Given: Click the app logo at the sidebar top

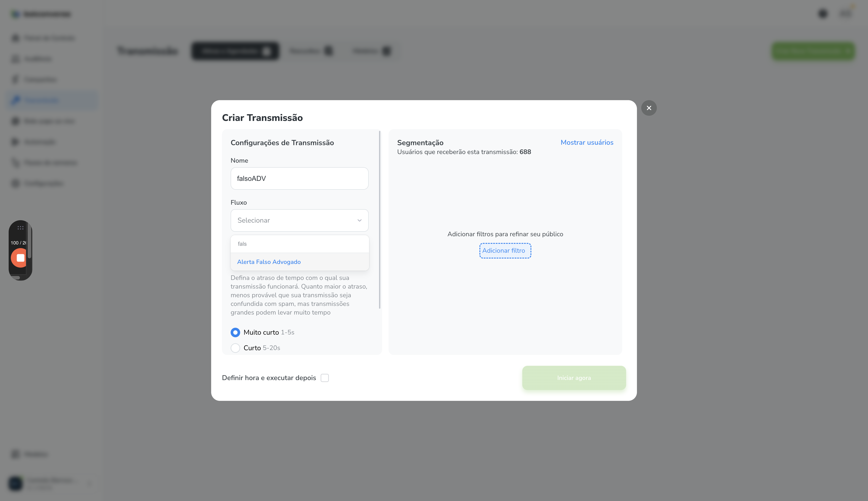Looking at the screenshot, I should click(x=16, y=14).
